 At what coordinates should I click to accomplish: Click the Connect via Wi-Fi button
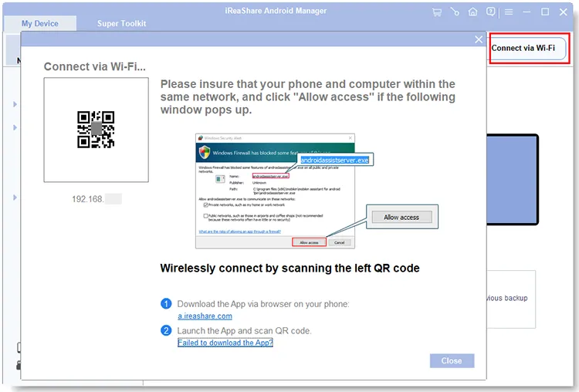click(528, 48)
